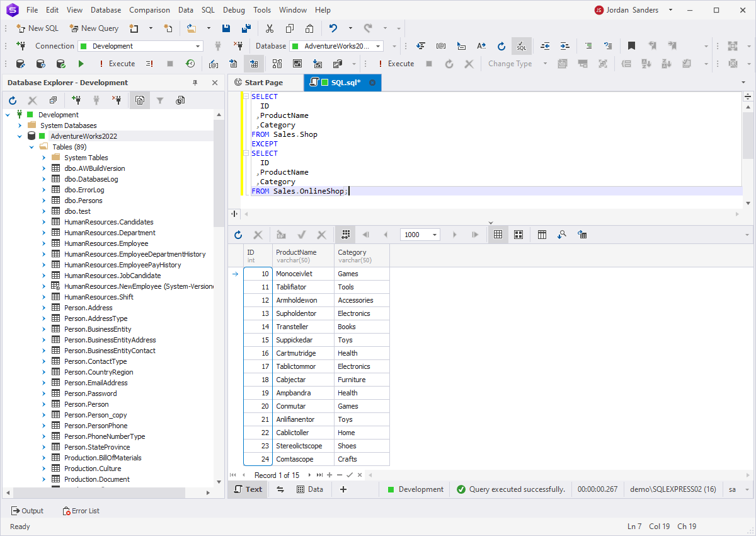This screenshot has width=756, height=536.
Task: Click the Decrease Indent icon
Action: click(546, 46)
